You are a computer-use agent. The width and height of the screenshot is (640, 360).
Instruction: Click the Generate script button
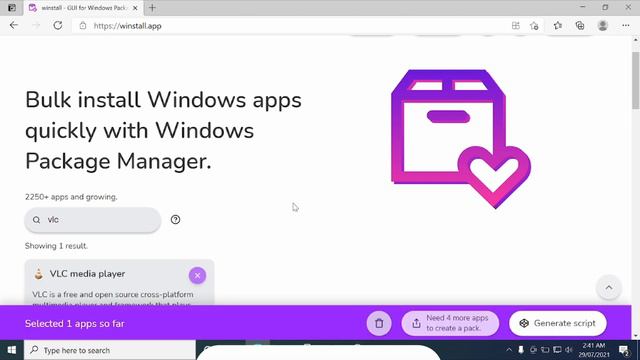558,323
